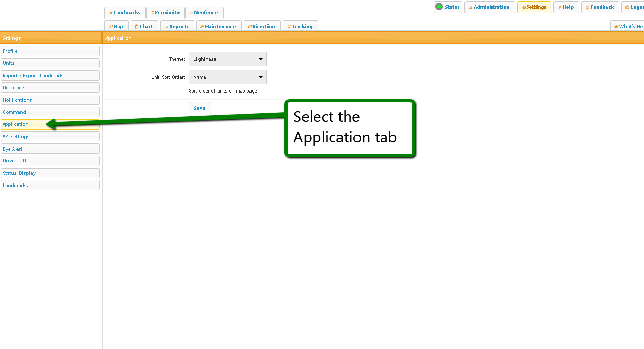Select Profile in the Settings sidebar
644x349 pixels.
[x=50, y=51]
